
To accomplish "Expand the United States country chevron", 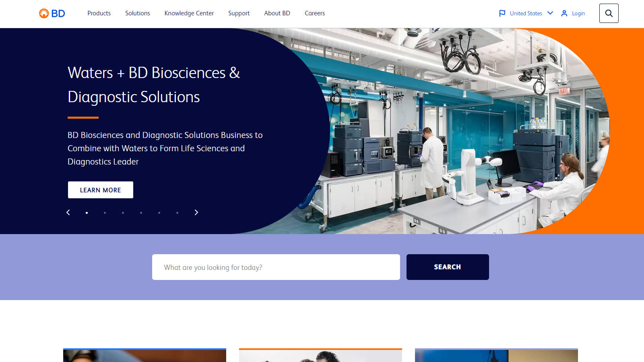I will [550, 13].
